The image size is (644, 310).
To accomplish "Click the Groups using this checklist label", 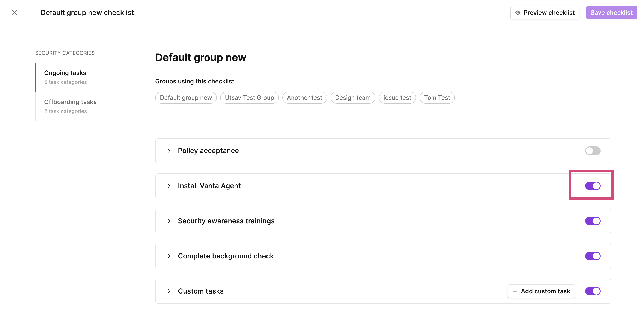I will 194,82.
